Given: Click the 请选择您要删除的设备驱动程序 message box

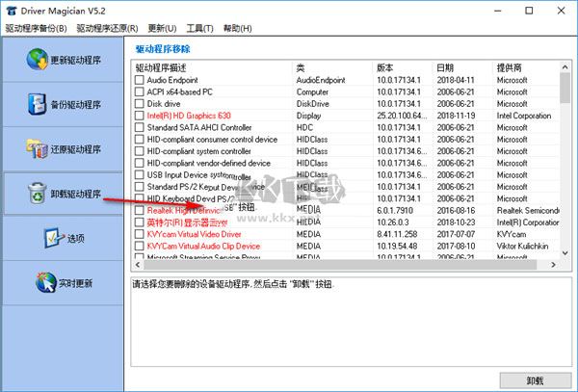Looking at the screenshot, I should [351, 322].
